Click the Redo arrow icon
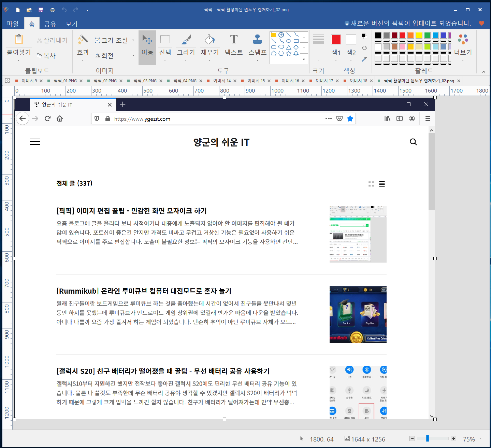 point(76,10)
